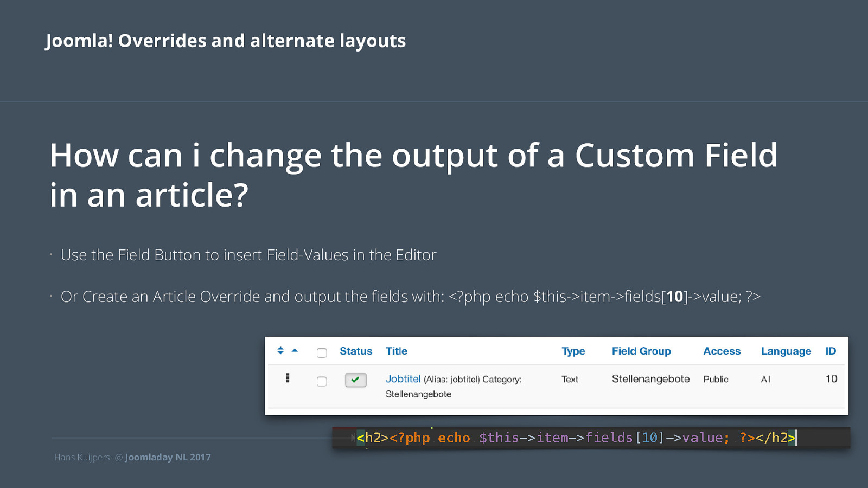Image resolution: width=868 pixels, height=488 pixels.
Task: Click the Stellenangebote field group cell
Action: click(x=651, y=379)
